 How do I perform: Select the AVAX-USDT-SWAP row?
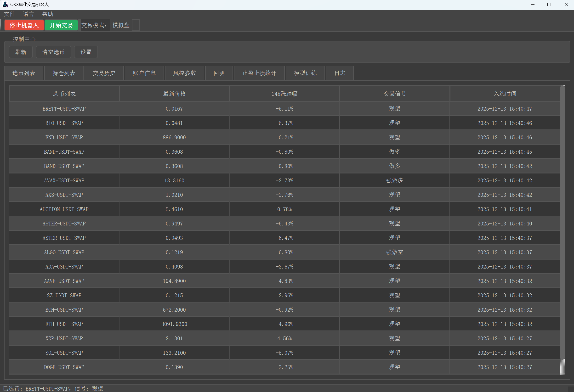pyautogui.click(x=64, y=180)
